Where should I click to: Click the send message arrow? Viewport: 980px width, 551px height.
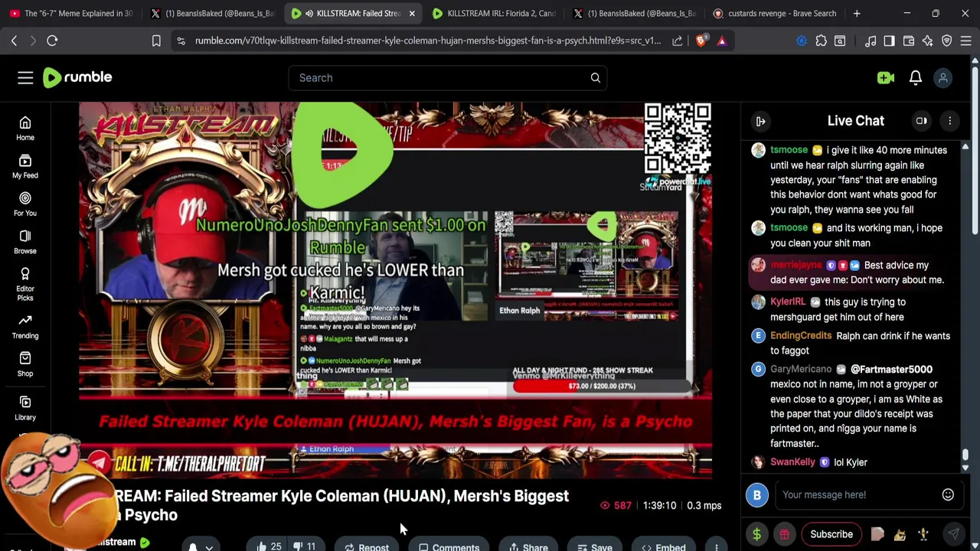pyautogui.click(x=954, y=534)
